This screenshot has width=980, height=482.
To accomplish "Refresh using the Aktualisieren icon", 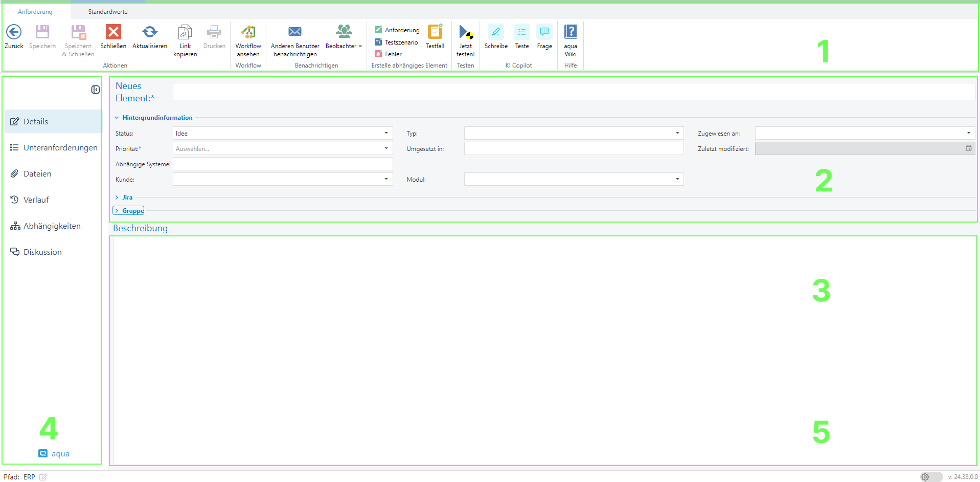I will [149, 32].
